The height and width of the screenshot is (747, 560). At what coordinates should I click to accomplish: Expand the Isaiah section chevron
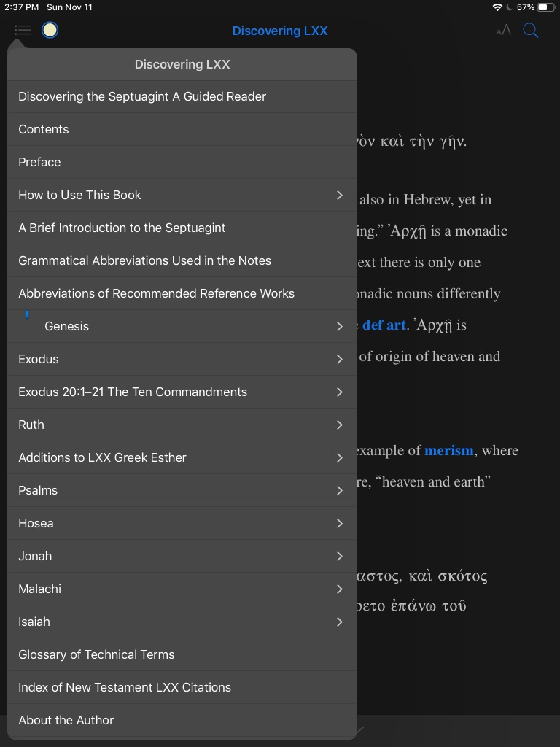coord(339,622)
